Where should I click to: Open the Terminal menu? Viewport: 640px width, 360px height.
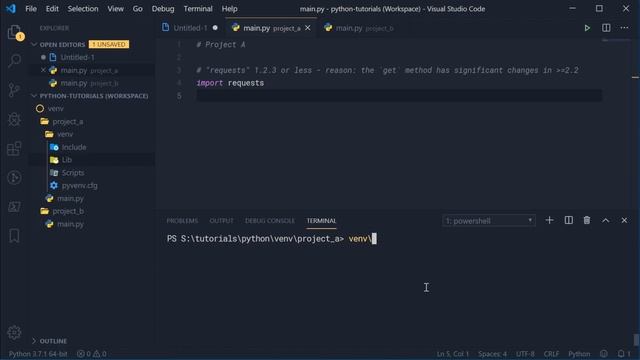198,9
